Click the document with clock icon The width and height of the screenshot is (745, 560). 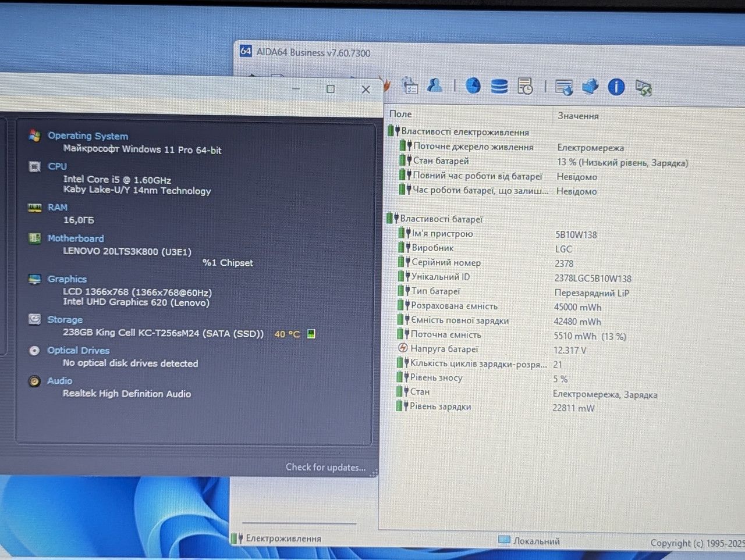pyautogui.click(x=525, y=87)
